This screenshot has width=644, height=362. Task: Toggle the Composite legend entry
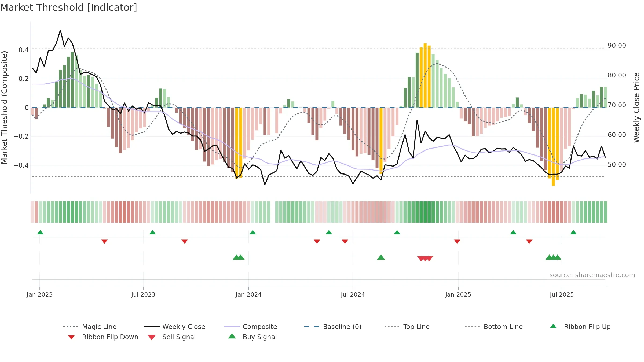pos(250,327)
